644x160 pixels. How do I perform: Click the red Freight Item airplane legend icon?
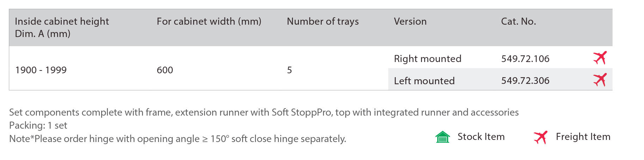(x=540, y=137)
